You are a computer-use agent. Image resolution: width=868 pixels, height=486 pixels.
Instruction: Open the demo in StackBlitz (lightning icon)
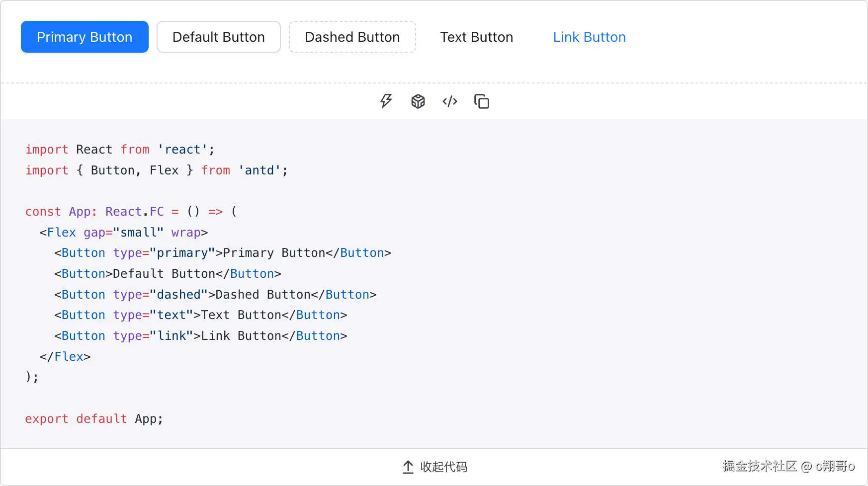click(386, 101)
